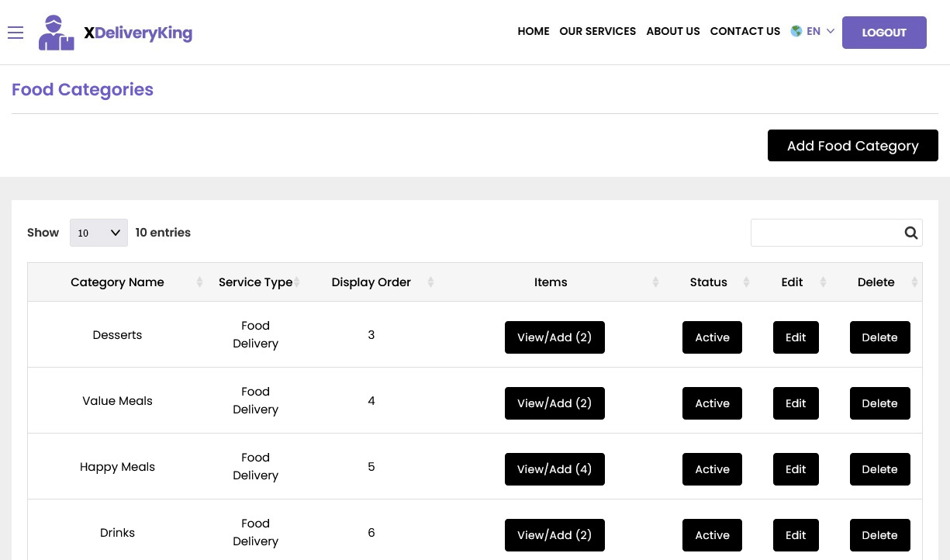The width and height of the screenshot is (950, 560).
Task: Click the Add Food Category button
Action: (852, 145)
